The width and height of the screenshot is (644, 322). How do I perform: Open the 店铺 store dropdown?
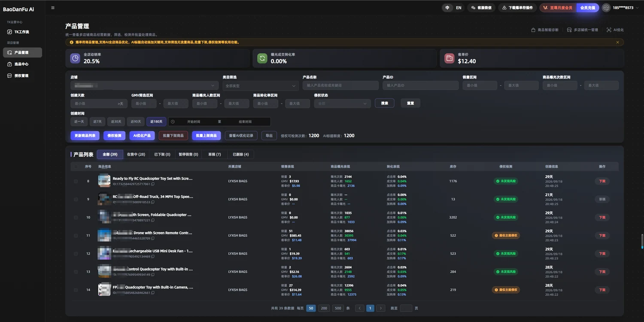[x=144, y=86]
